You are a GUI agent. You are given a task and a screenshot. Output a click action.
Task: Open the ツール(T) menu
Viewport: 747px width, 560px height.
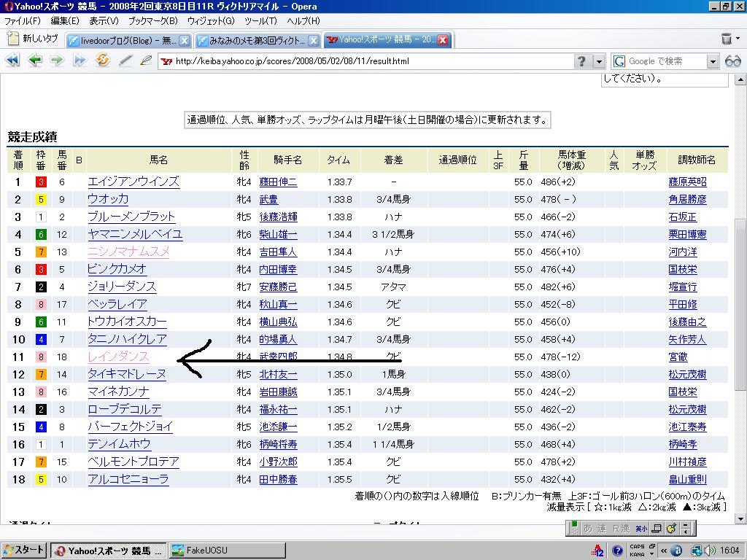(x=260, y=21)
